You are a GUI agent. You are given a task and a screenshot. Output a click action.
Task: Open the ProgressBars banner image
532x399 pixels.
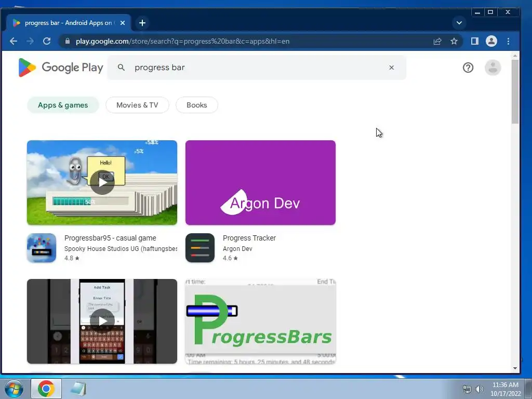(x=261, y=321)
